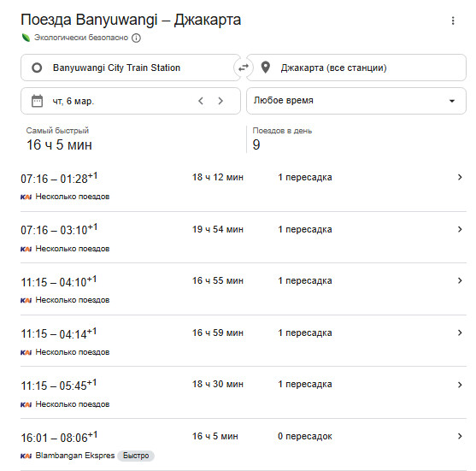Go to previous day arrow
This screenshot has width=476, height=471.
(x=201, y=101)
